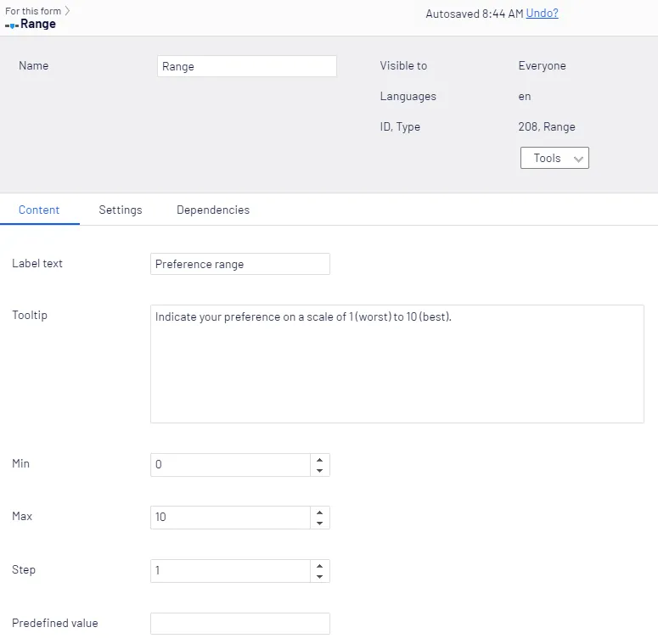Click the Range heading title
This screenshot has width=658, height=644.
point(38,24)
